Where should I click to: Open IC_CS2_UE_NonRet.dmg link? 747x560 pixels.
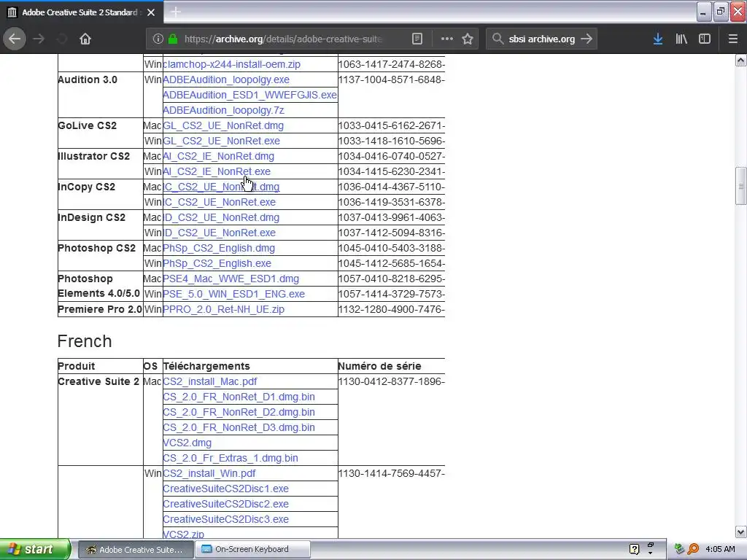coord(221,187)
